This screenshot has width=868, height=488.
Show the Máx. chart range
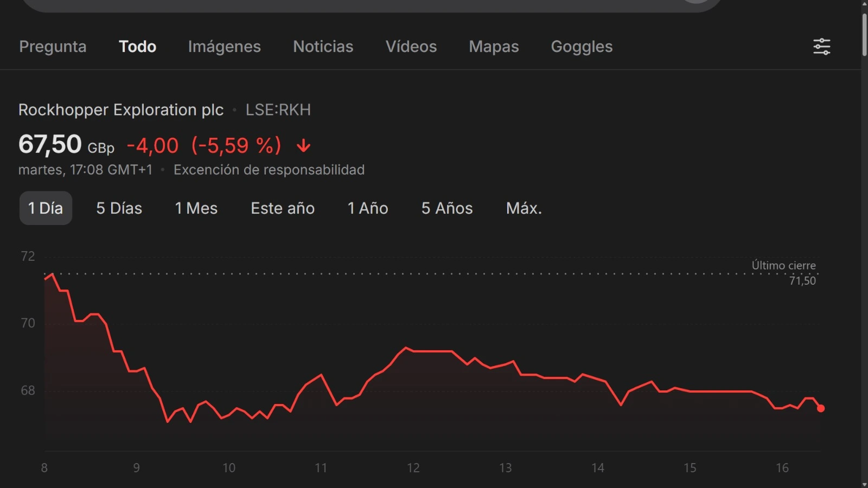[524, 208]
